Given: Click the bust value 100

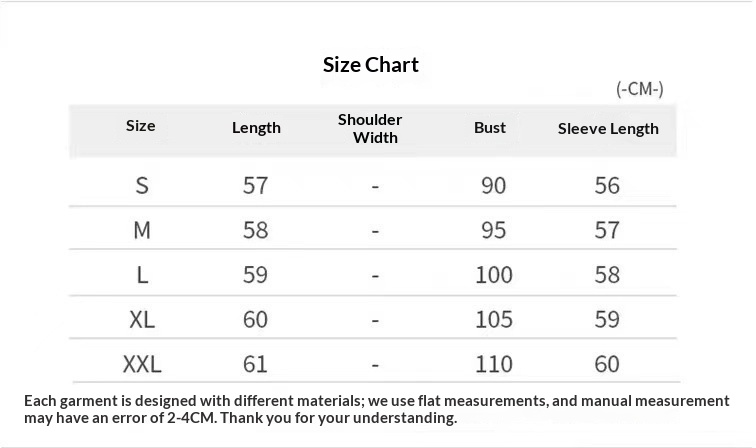Looking at the screenshot, I should click(x=494, y=275).
